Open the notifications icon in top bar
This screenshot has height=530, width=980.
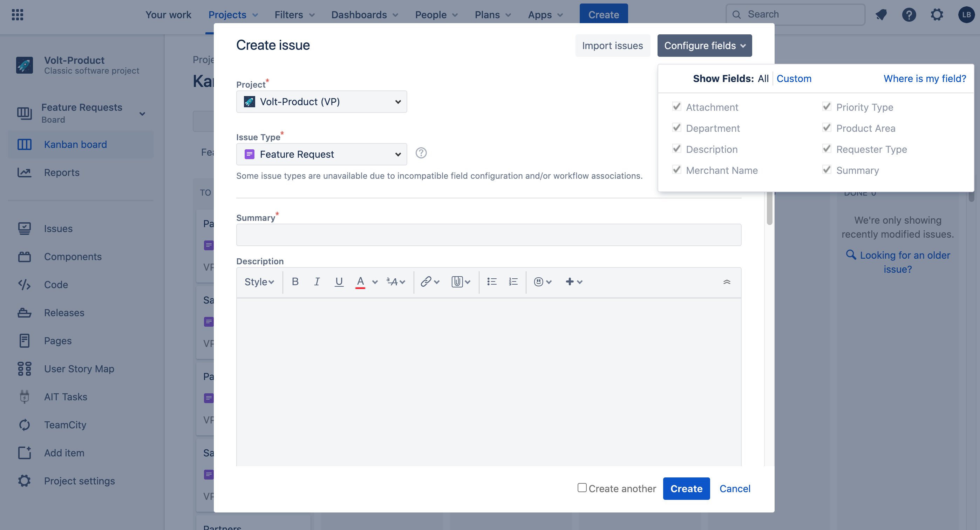(881, 14)
